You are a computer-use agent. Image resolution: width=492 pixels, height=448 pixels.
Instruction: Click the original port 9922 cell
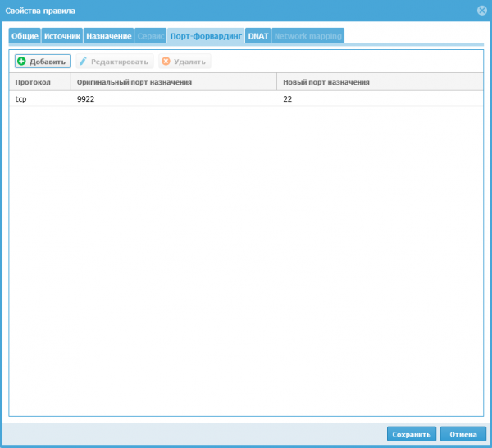86,98
